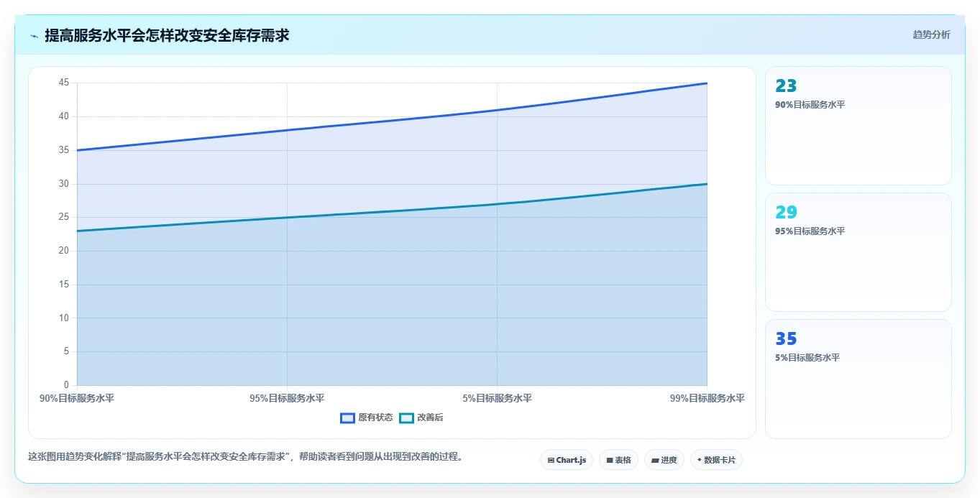
Task: Click the 45 y-axis value
Action: [64, 83]
